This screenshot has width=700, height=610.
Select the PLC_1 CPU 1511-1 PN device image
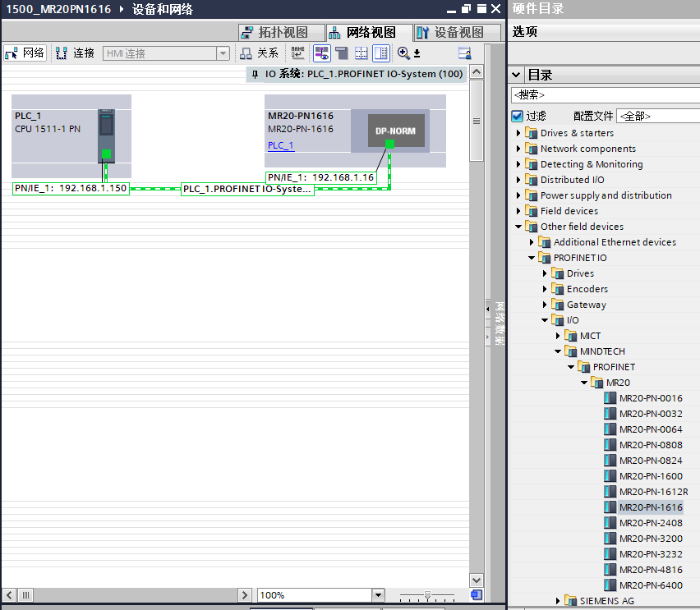click(106, 136)
